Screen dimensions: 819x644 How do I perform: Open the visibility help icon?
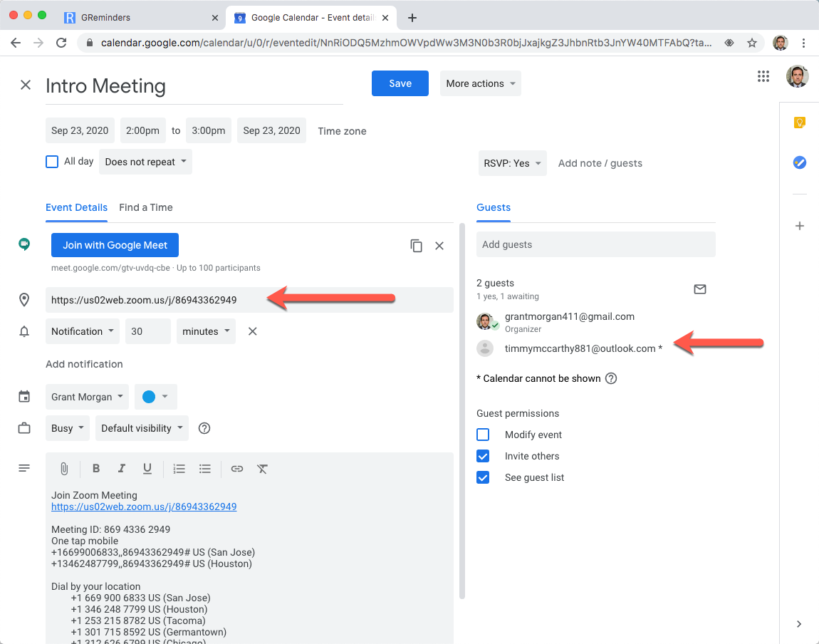coord(204,428)
